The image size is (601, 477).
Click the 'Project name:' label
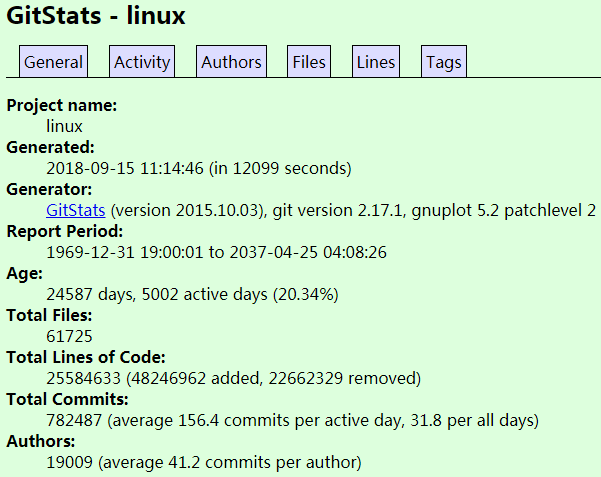click(x=62, y=105)
